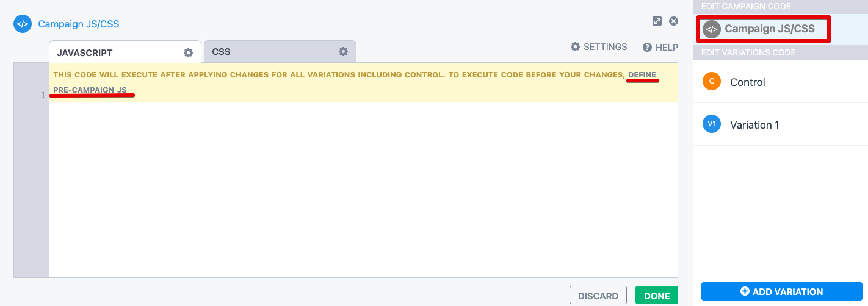Click the Settings gear icon
868x306 pixels.
(x=575, y=47)
